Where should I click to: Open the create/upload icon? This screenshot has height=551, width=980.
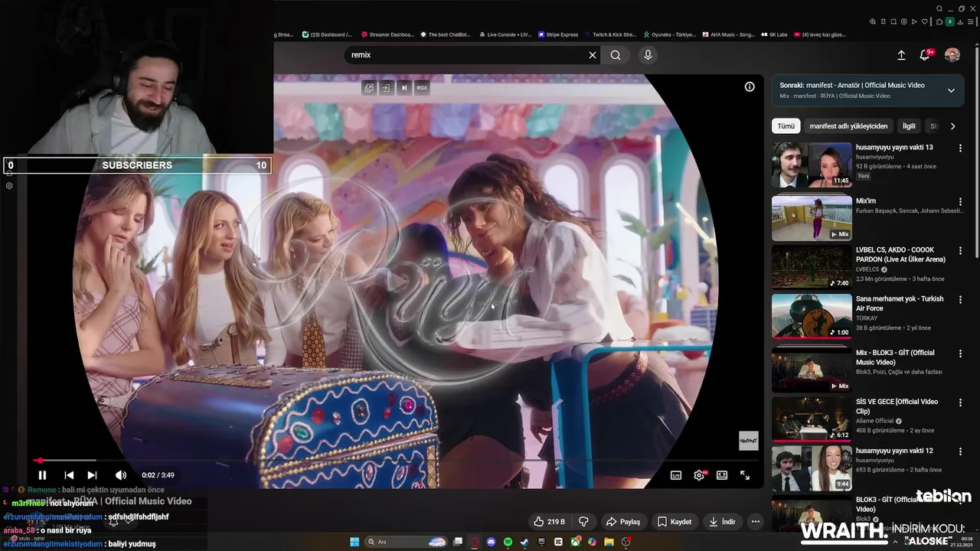[901, 55]
